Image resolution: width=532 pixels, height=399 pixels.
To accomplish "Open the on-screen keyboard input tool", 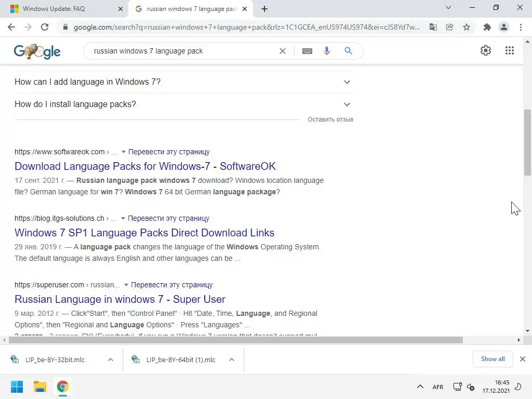I will pos(307,51).
